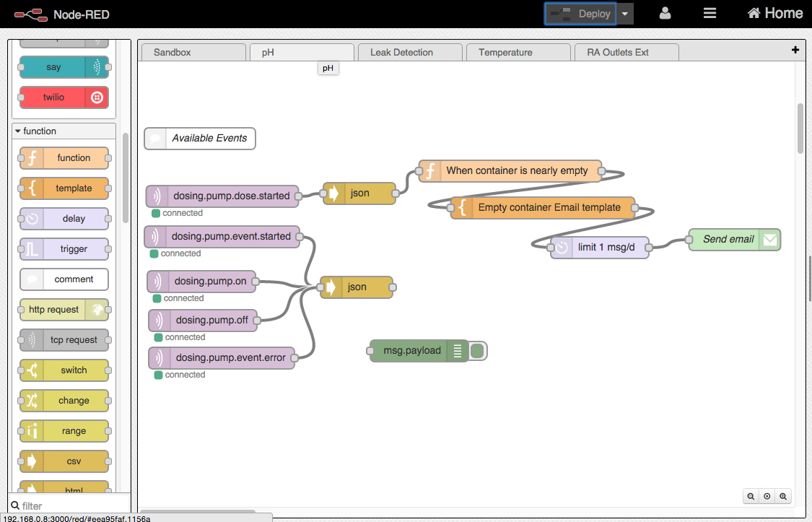Select the Send email node
Screen dimensions: 812x522
point(734,240)
